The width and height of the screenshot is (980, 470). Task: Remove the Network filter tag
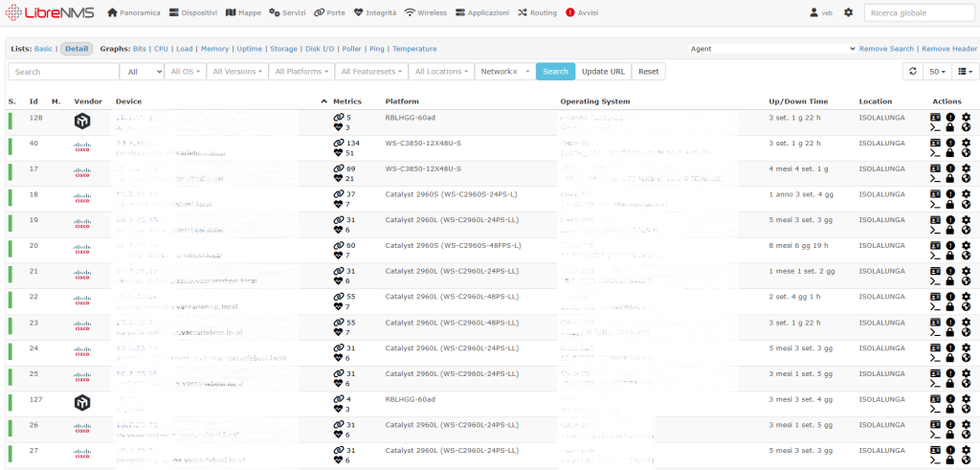click(x=515, y=72)
